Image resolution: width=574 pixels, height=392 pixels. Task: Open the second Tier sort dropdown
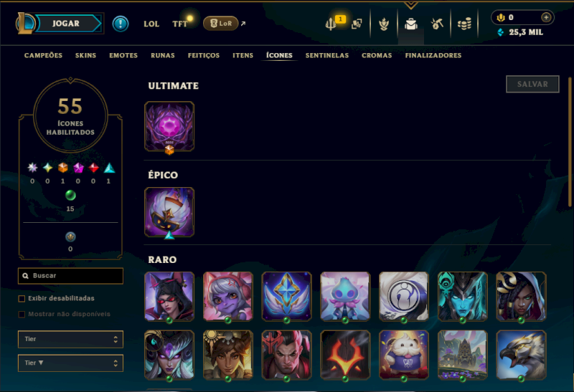pos(70,363)
